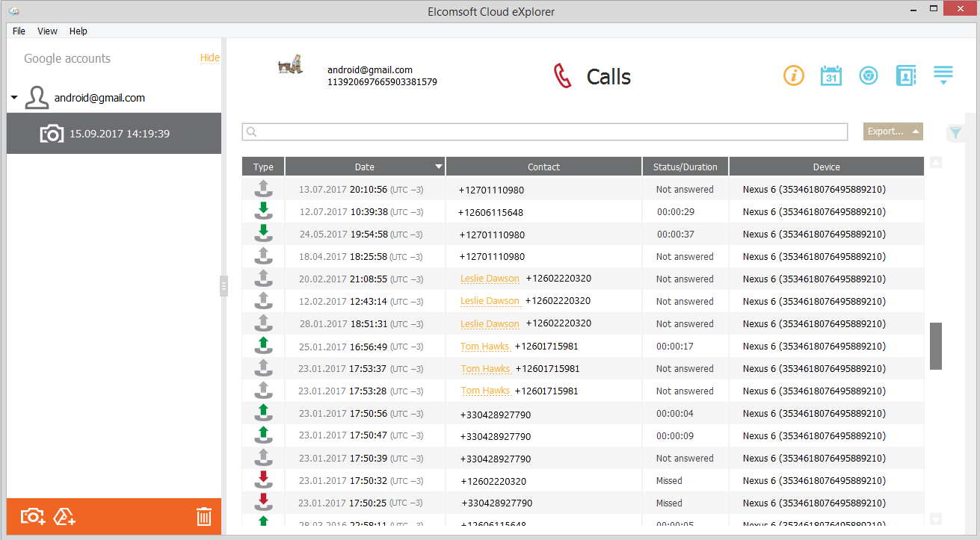Click the trash delete icon

click(204, 516)
